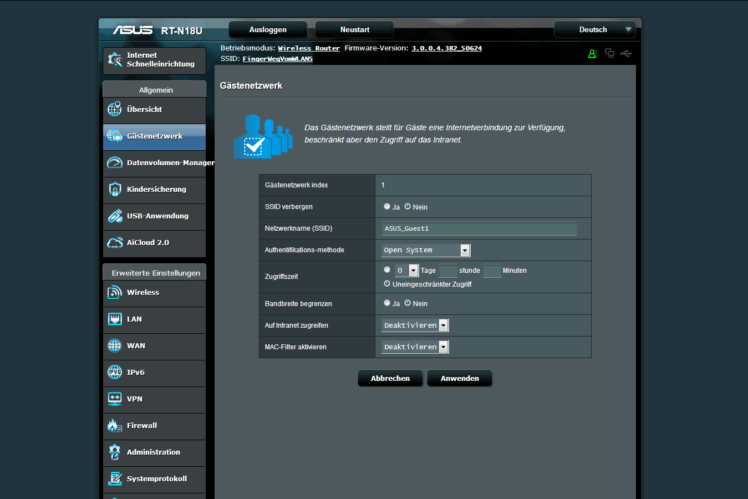The height and width of the screenshot is (499, 748).
Task: Click the Internet Schnelleinrichtung wizard icon
Action: coord(114,60)
